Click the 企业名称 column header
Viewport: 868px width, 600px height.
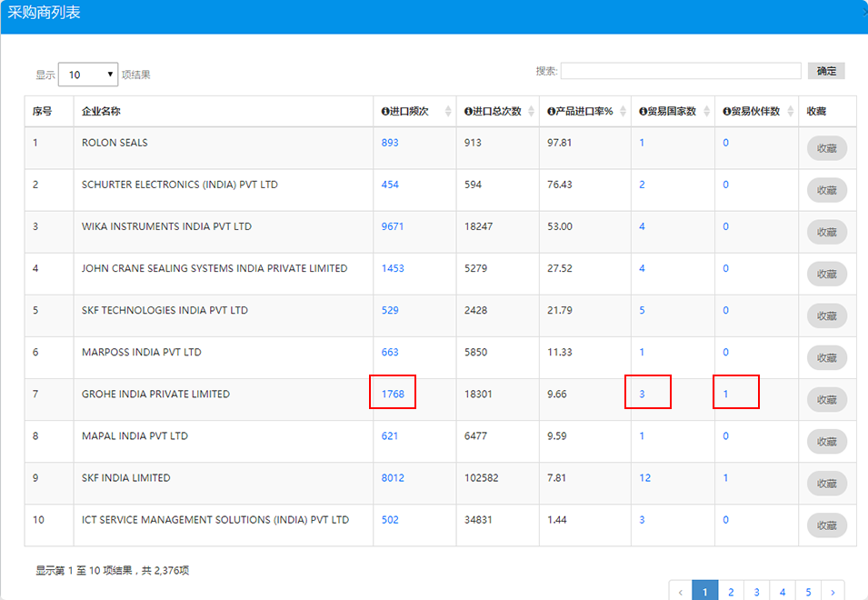tap(224, 111)
